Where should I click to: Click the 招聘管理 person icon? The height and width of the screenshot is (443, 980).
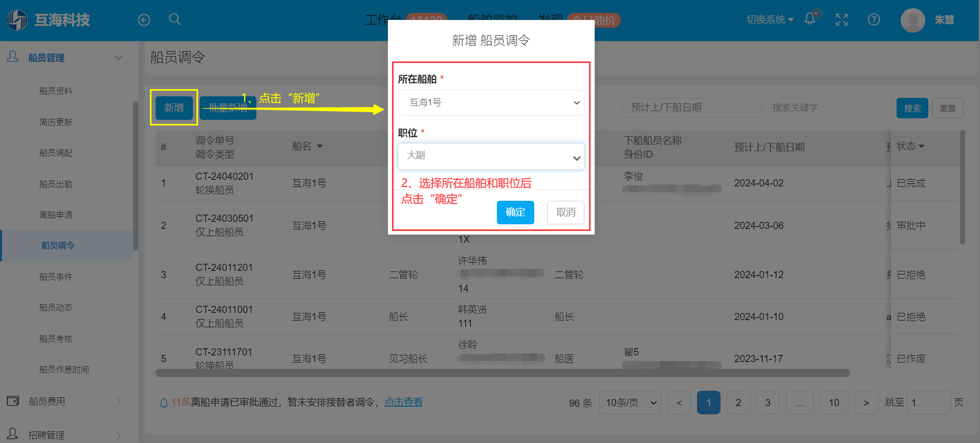click(x=13, y=433)
